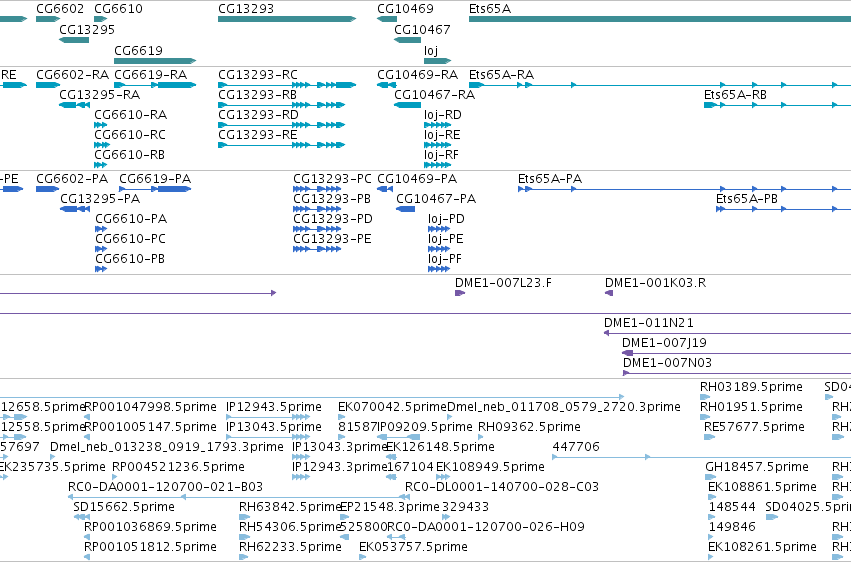Click the loj gene label in top track
Screen dimensions: 851x562
[x=431, y=50]
